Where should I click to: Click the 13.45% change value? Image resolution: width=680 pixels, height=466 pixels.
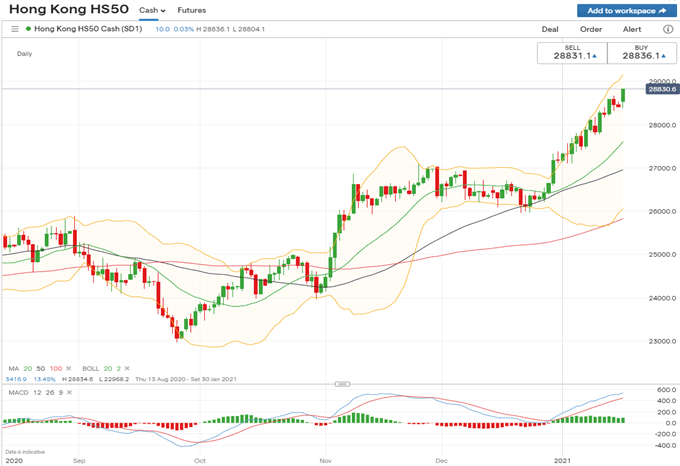point(44,379)
